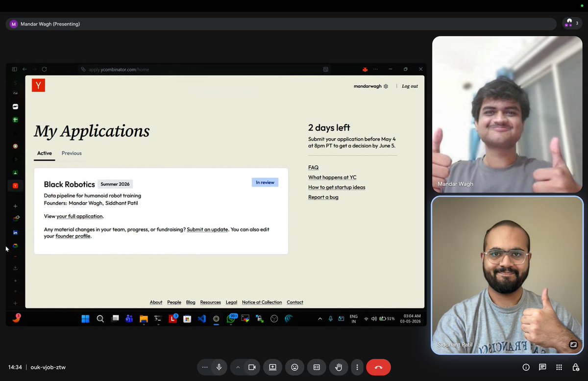Open audio settings dots beside the microphone
Image resolution: width=588 pixels, height=381 pixels.
(x=205, y=367)
